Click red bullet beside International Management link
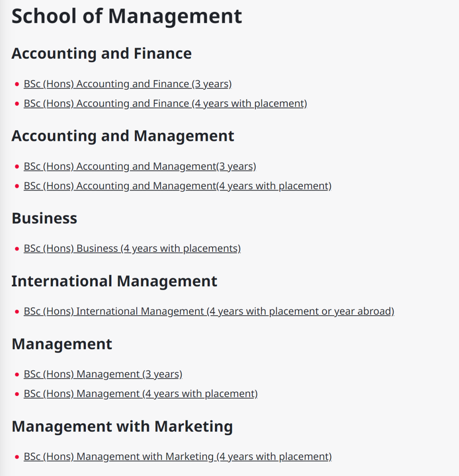This screenshot has width=459, height=476. pyautogui.click(x=17, y=312)
